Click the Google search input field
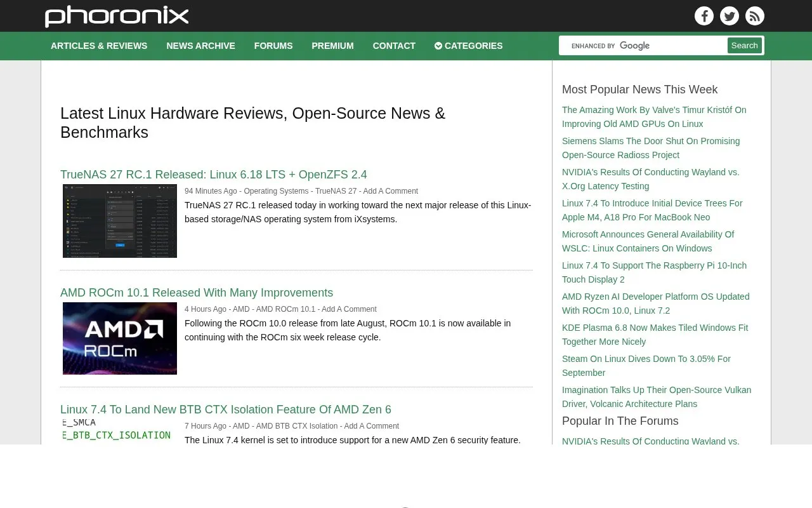The image size is (812, 508). pyautogui.click(x=643, y=46)
